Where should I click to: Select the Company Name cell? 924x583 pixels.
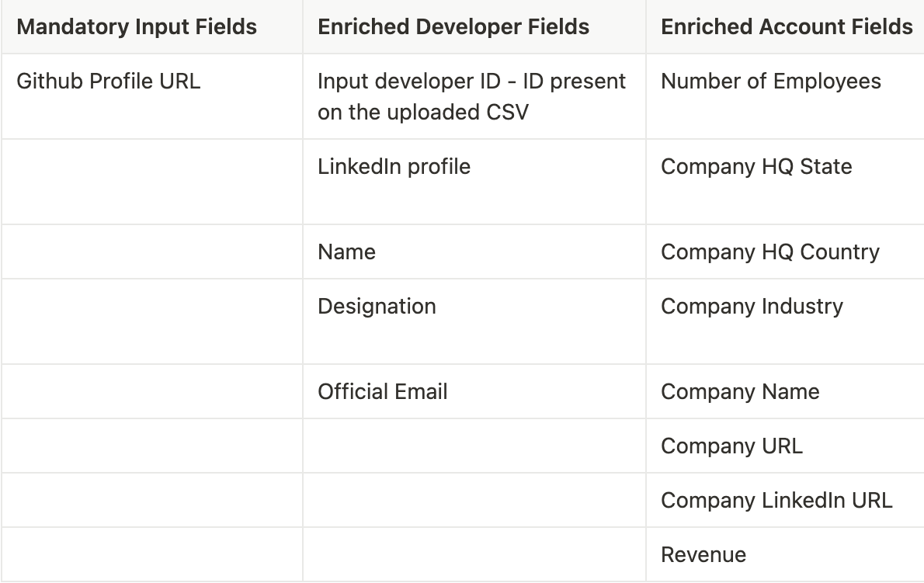(x=740, y=392)
